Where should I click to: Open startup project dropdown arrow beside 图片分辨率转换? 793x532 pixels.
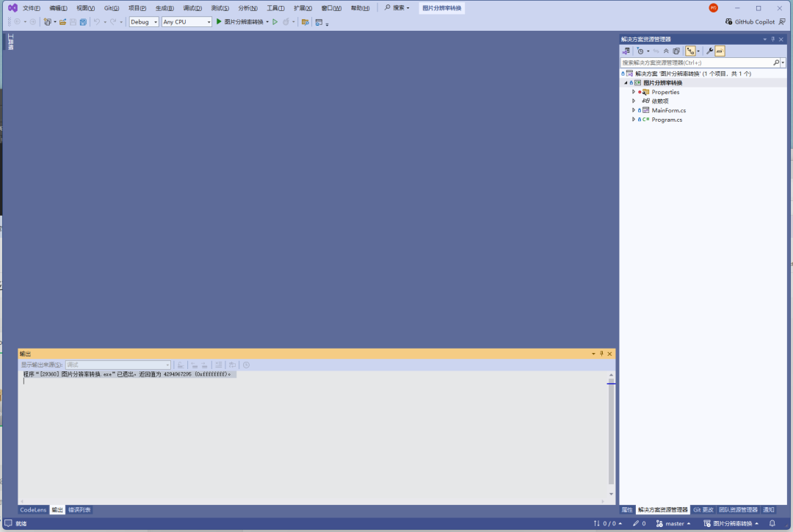coord(267,22)
